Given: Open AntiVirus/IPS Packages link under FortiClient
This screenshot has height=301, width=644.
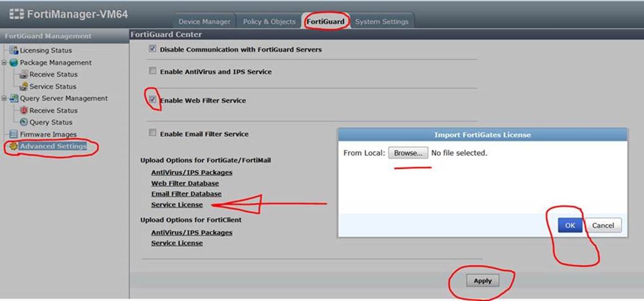Looking at the screenshot, I should (x=192, y=232).
